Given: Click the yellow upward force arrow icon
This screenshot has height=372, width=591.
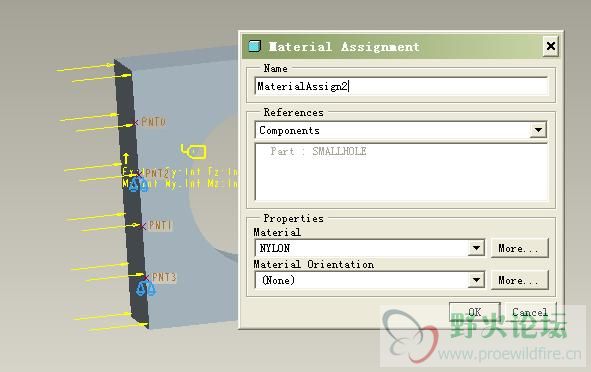Looking at the screenshot, I should 126,158.
